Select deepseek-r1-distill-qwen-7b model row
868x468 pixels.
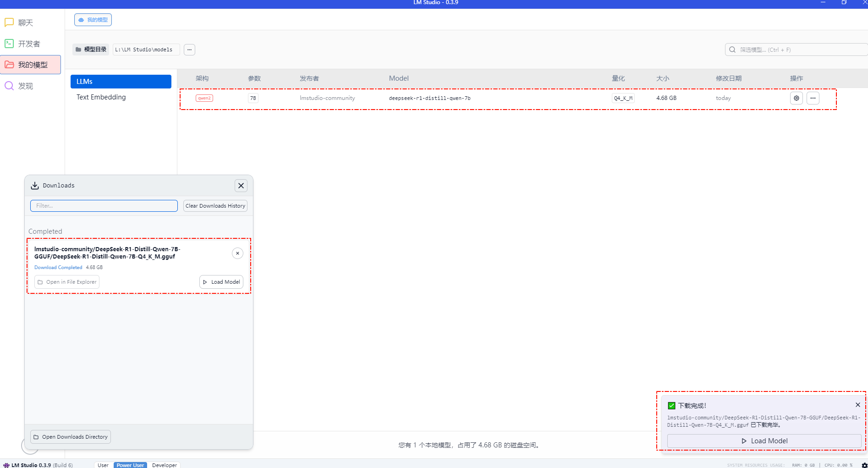508,99
